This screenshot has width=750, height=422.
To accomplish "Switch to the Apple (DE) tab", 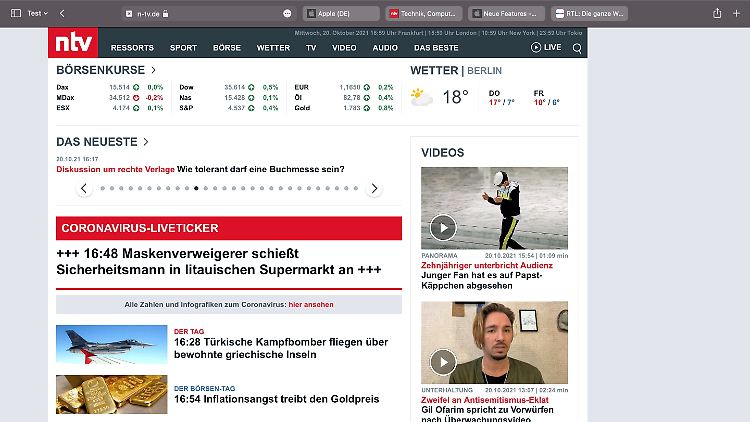I will [342, 14].
